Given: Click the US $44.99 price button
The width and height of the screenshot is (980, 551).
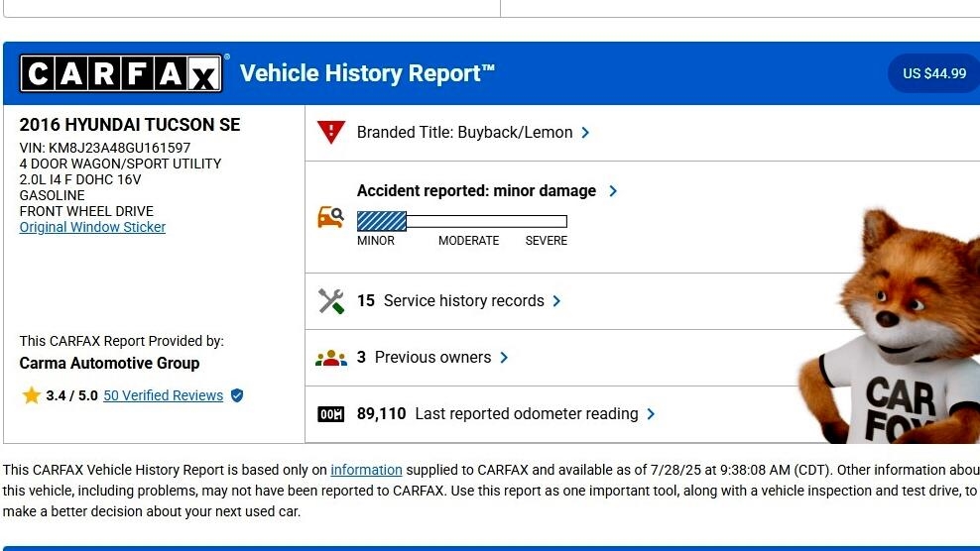Looking at the screenshot, I should point(933,73).
